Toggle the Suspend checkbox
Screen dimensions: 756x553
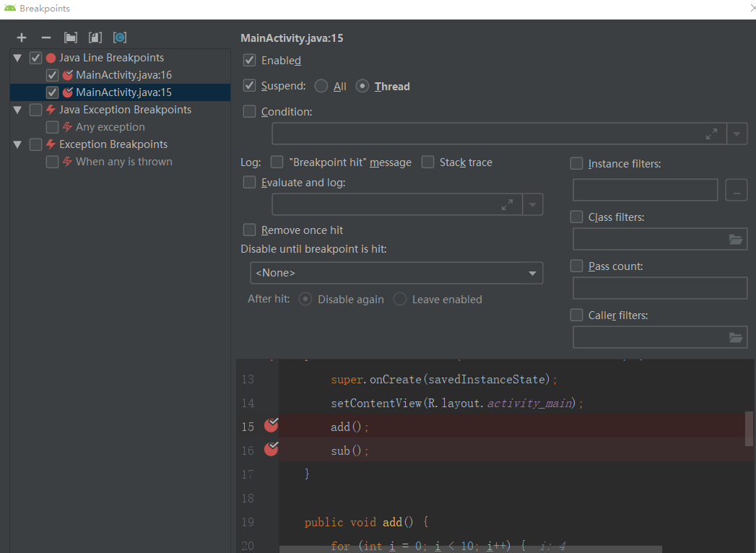pyautogui.click(x=249, y=86)
